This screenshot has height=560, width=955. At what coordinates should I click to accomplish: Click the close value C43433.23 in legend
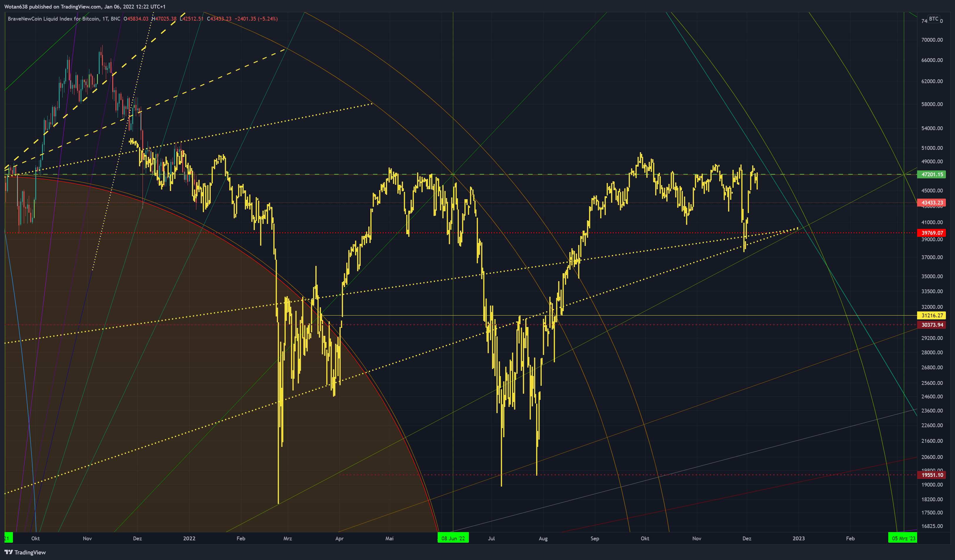pyautogui.click(x=219, y=19)
